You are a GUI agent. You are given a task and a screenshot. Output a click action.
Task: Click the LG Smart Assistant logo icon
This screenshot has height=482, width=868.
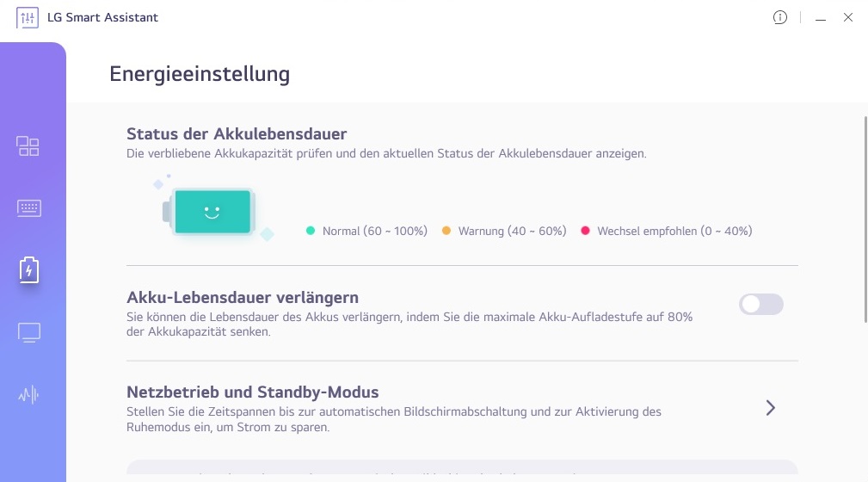pos(28,17)
